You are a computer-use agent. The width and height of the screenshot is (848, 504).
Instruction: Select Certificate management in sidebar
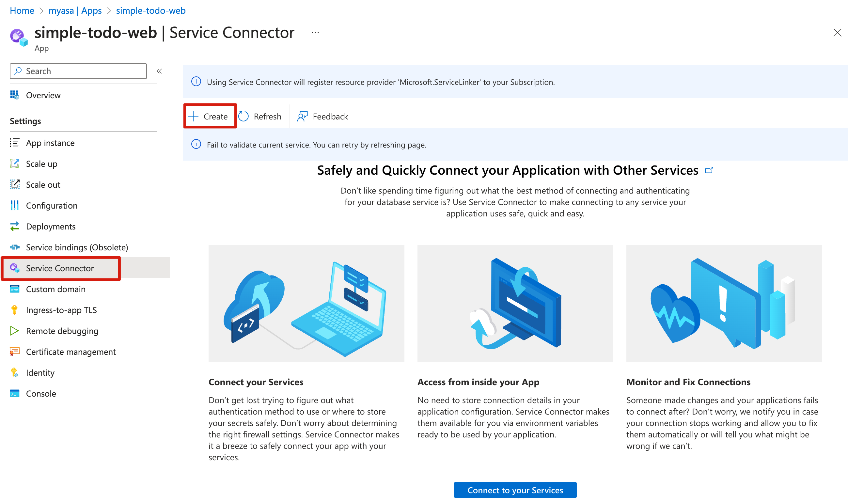71,352
